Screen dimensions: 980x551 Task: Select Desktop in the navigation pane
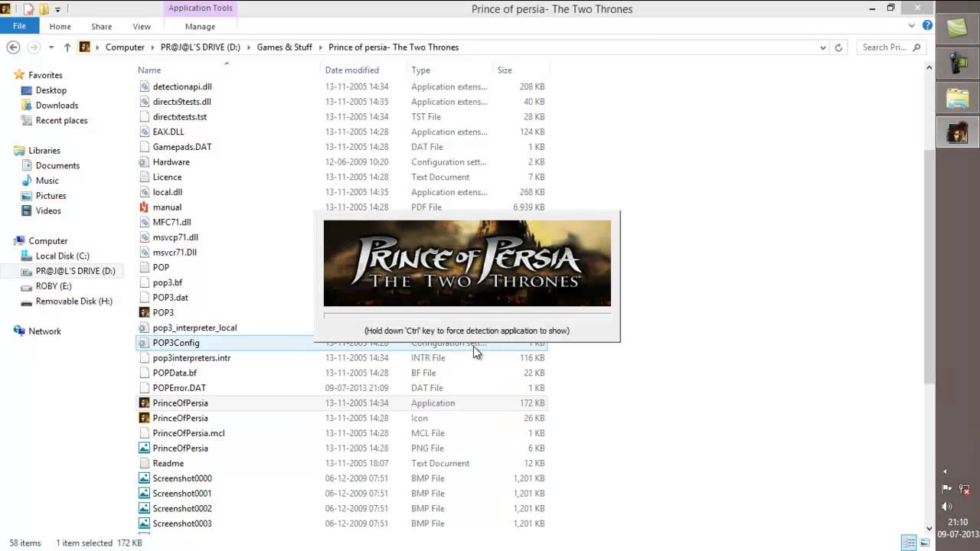[x=51, y=90]
